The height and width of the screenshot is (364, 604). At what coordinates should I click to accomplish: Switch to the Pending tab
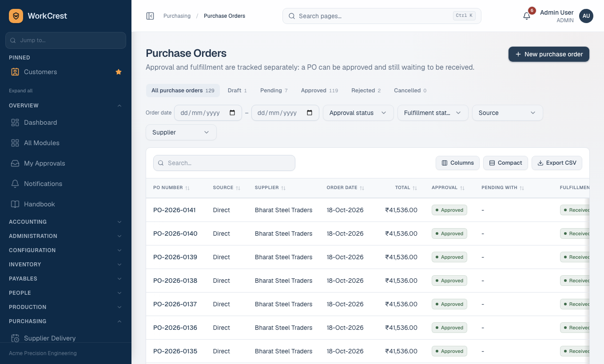pyautogui.click(x=274, y=91)
